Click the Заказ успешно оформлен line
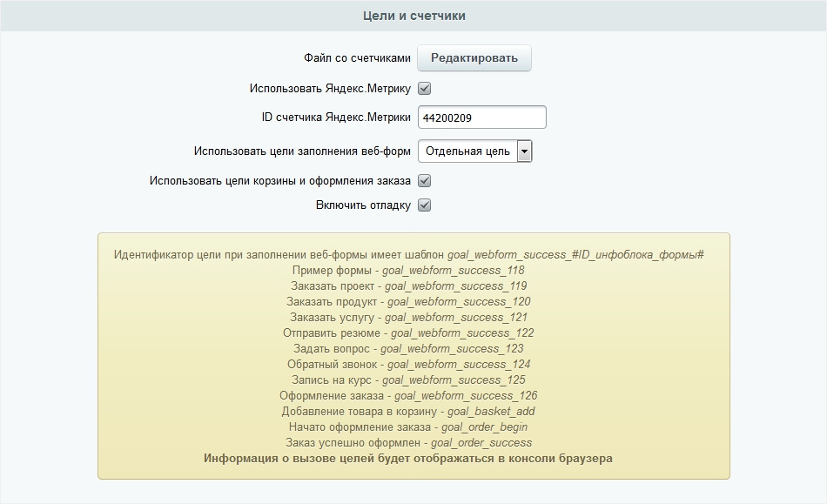 [408, 443]
